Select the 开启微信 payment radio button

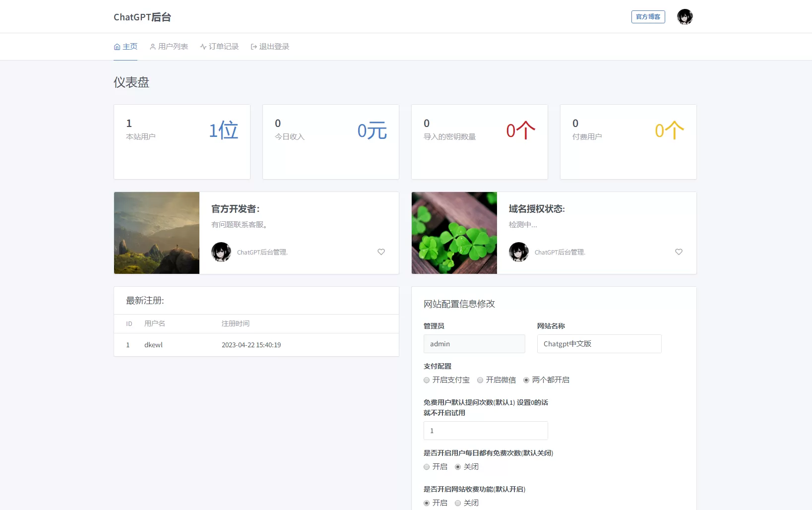click(x=480, y=380)
